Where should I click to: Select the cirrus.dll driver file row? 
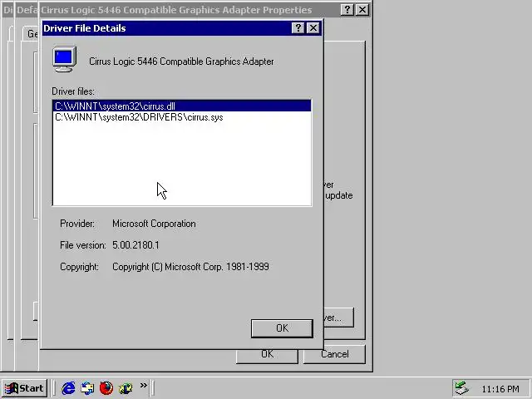coord(182,106)
